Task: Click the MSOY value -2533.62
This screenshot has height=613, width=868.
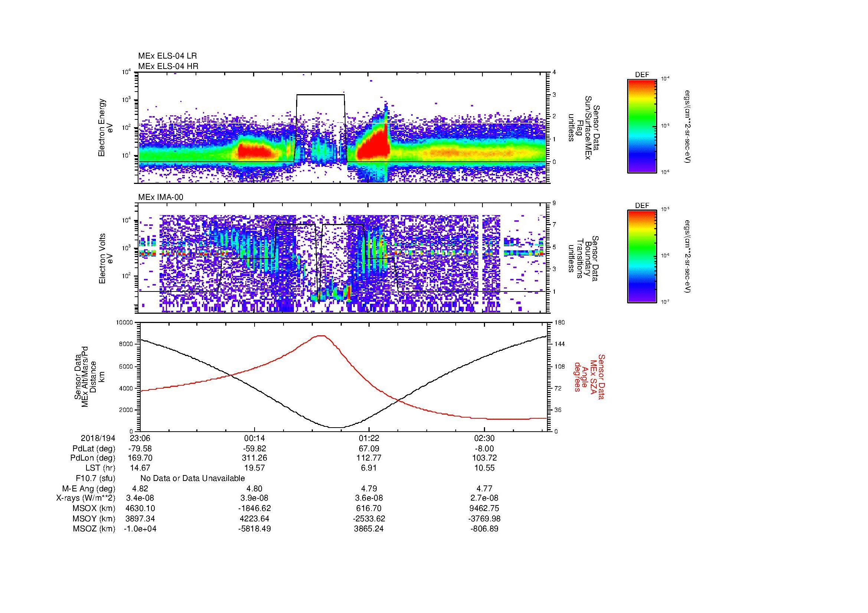Action: 369,518
